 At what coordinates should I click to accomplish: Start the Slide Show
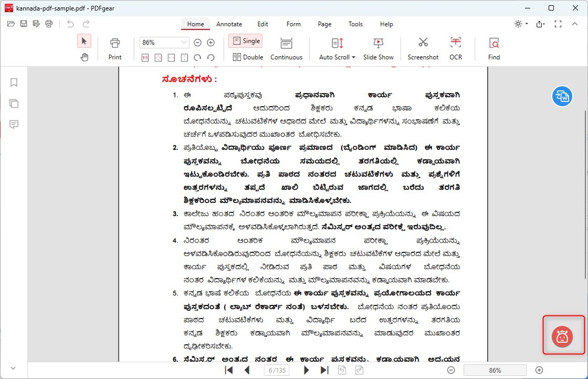[378, 48]
